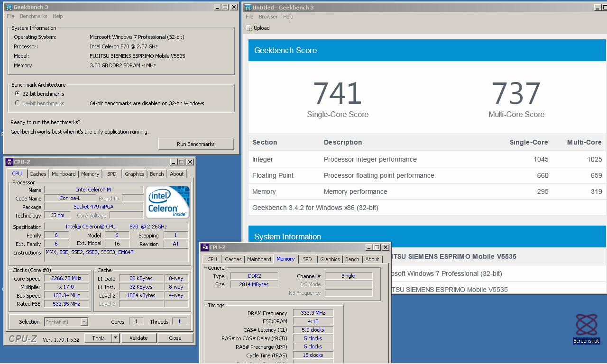Select Graphics tab in CPU-Z Memory window
607x364 pixels.
(x=330, y=259)
